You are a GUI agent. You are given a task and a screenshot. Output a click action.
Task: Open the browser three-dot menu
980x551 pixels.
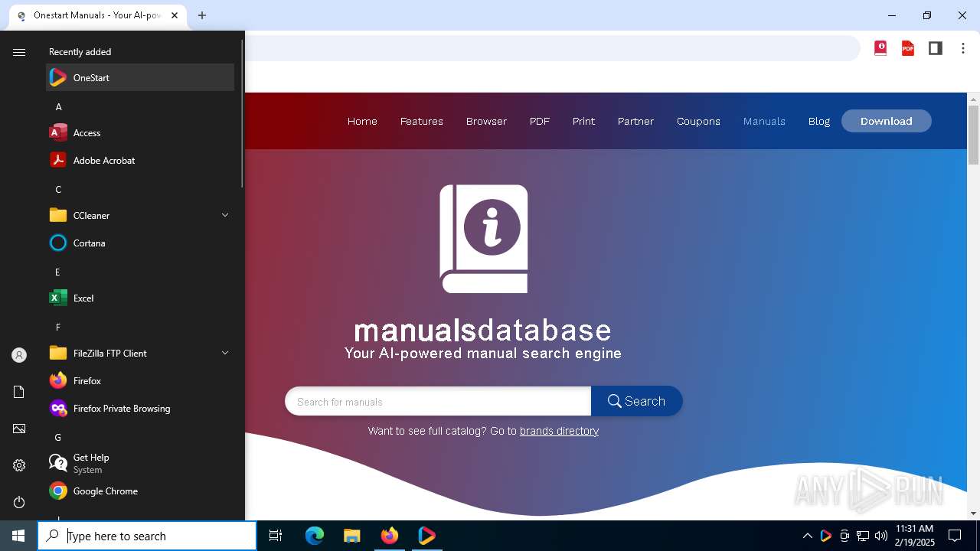coord(963,48)
